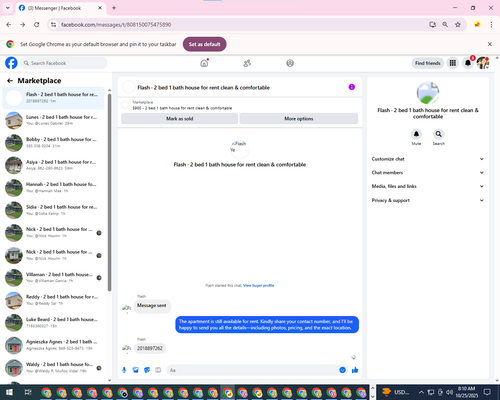Open Chrome zoom magnifier in address bar

pyautogui.click(x=445, y=25)
